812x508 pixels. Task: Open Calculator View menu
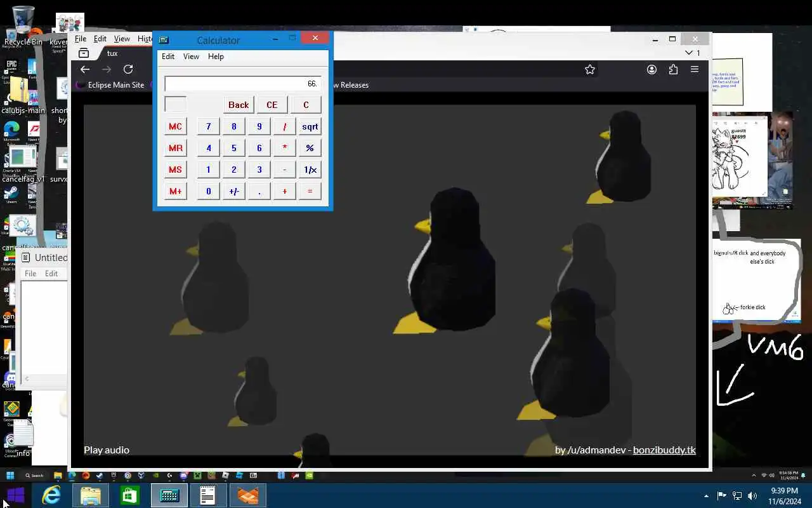coord(191,57)
